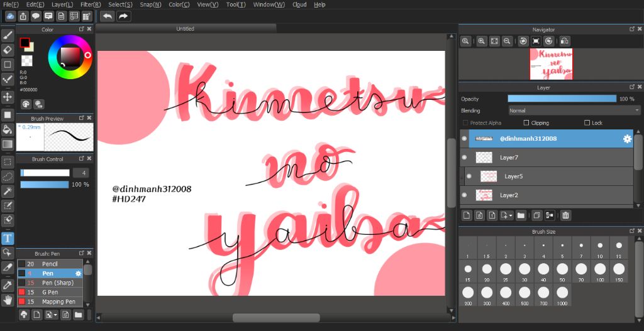The width and height of the screenshot is (644, 331).
Task: Pick brush size 100 preset
Action: [600, 269]
